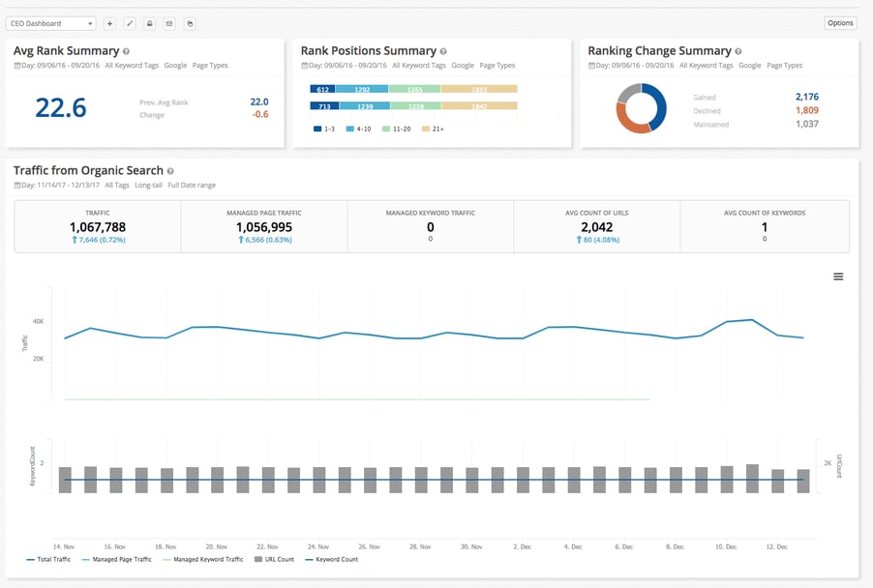Click help icon beside Avg Rank Summary

tap(127, 51)
